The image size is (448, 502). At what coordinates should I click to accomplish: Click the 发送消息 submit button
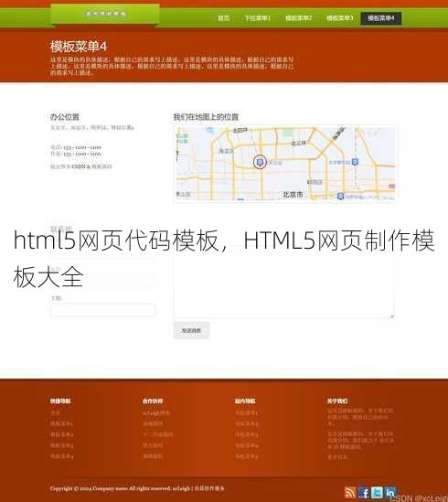pos(191,330)
